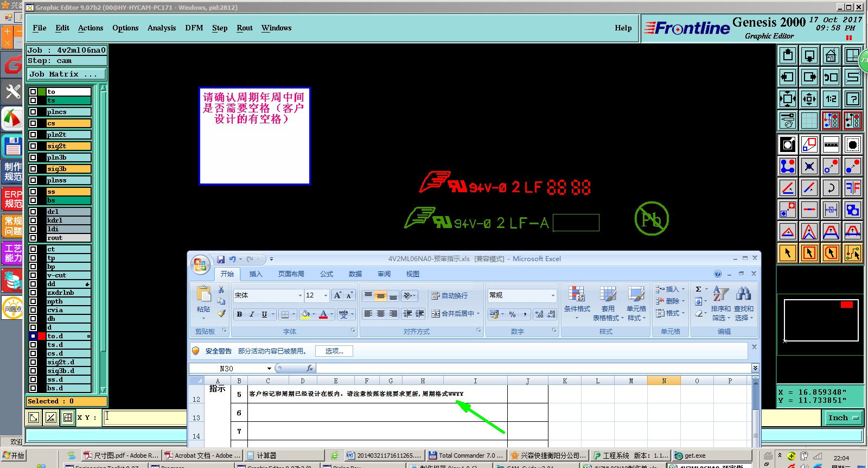The width and height of the screenshot is (868, 468).
Task: Toggle the checkbox for layer plncs
Action: (x=33, y=112)
